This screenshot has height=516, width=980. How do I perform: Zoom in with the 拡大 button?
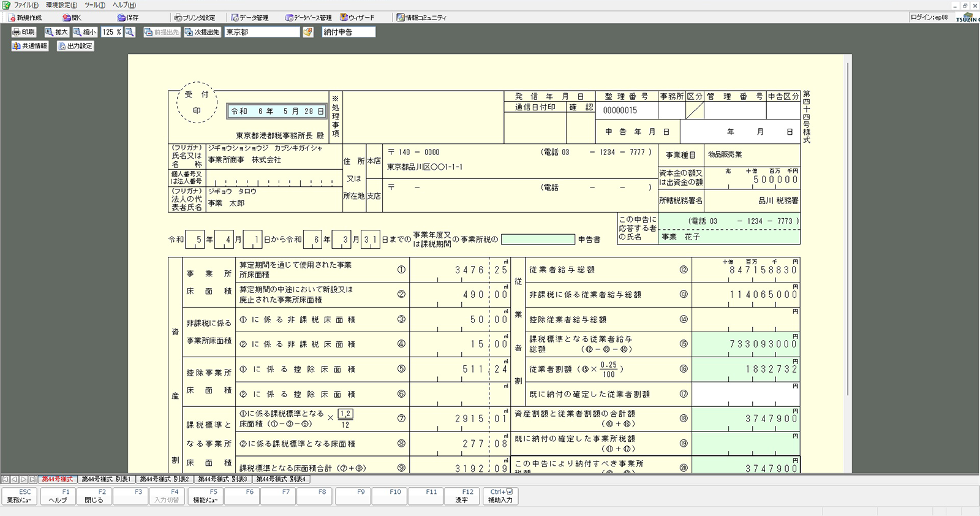tap(56, 32)
